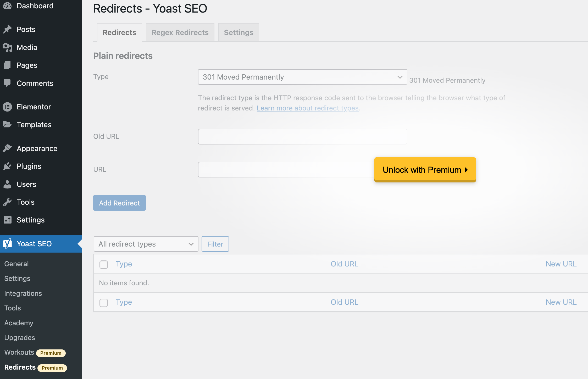The width and height of the screenshot is (588, 379).
Task: Click inside the Old URL input field
Action: click(302, 136)
